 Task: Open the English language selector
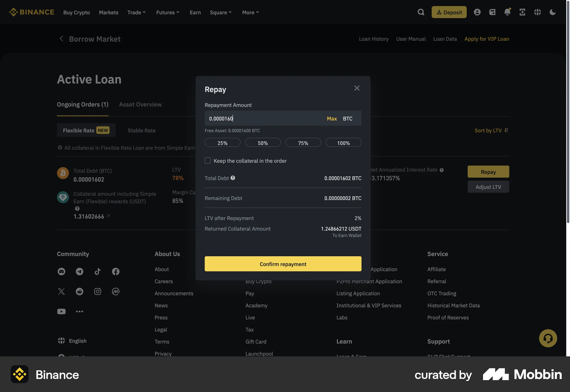(x=72, y=341)
